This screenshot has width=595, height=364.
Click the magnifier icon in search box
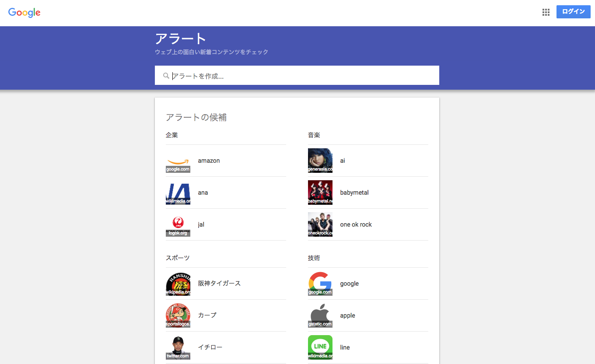(166, 76)
